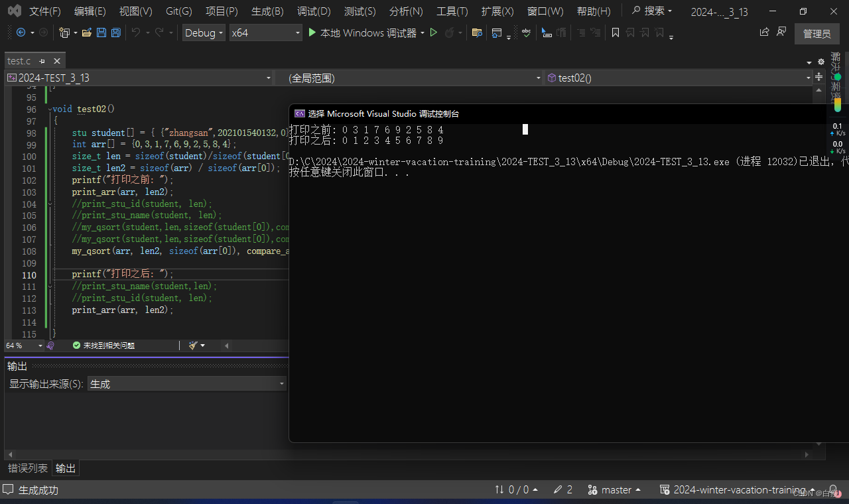Image resolution: width=849 pixels, height=504 pixels.
Task: Open the 2024-winter-vacation-training repository selector
Action: (738, 490)
